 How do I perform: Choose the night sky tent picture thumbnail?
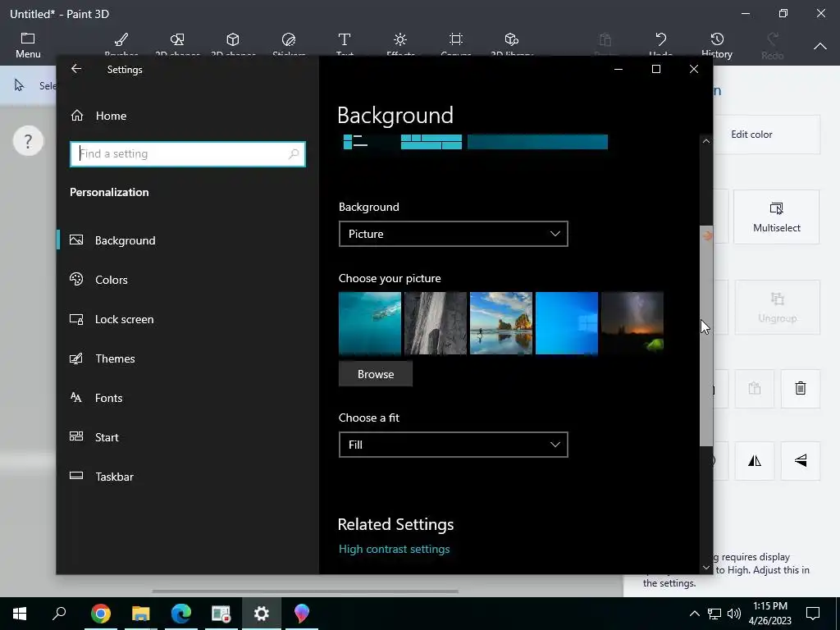632,323
